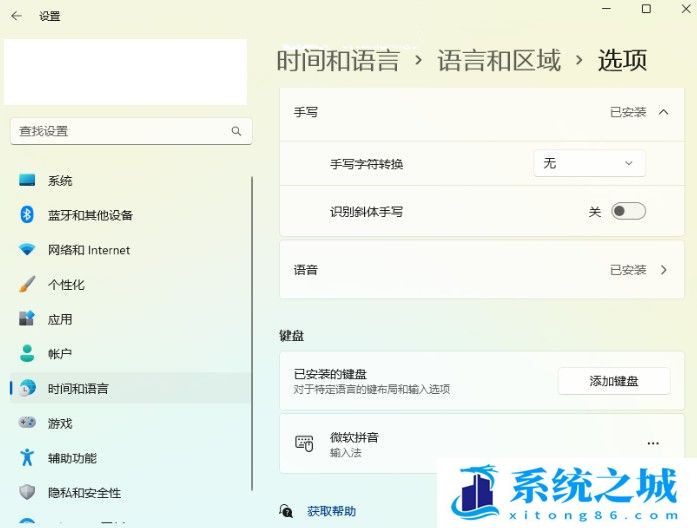Open 蓝牙和其他设备 Bluetooth icon
This screenshot has width=697, height=528.
(27, 215)
